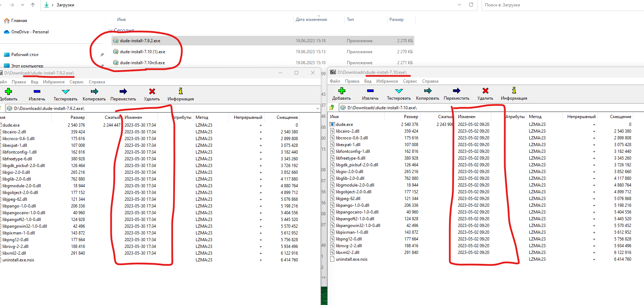The width and height of the screenshot is (644, 305).
Task: Select librsvg-2-2.dll in the dude-install-7.10 archive window
Action: tap(349, 246)
